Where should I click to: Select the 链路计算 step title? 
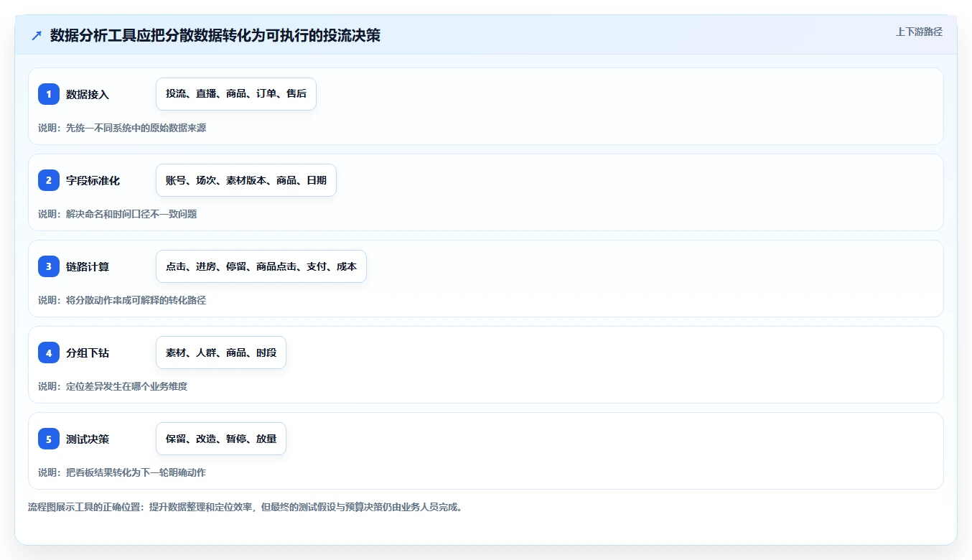(x=88, y=266)
